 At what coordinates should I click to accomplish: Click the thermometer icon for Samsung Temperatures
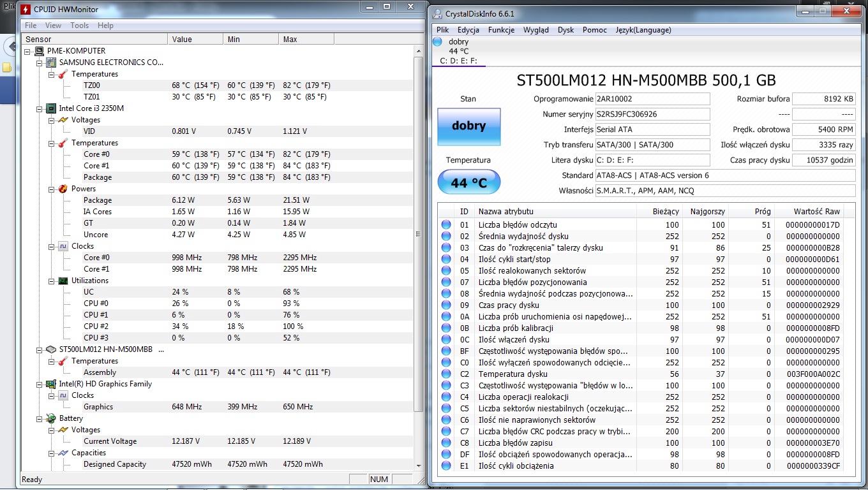[63, 74]
